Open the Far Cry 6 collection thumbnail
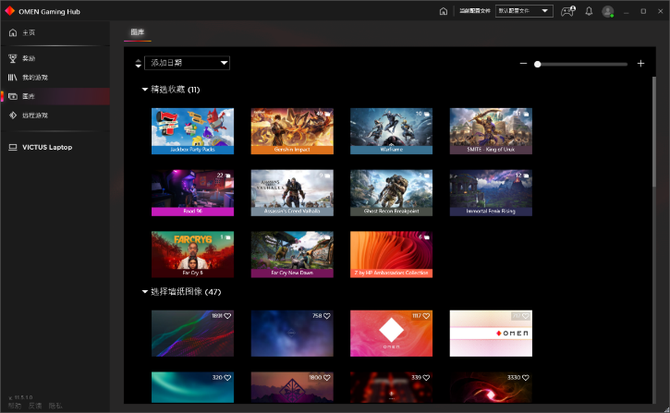This screenshot has height=413, width=670. [x=192, y=254]
